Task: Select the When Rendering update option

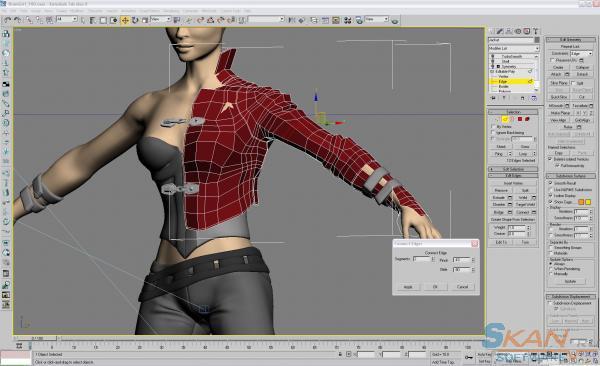Action: pos(551,269)
